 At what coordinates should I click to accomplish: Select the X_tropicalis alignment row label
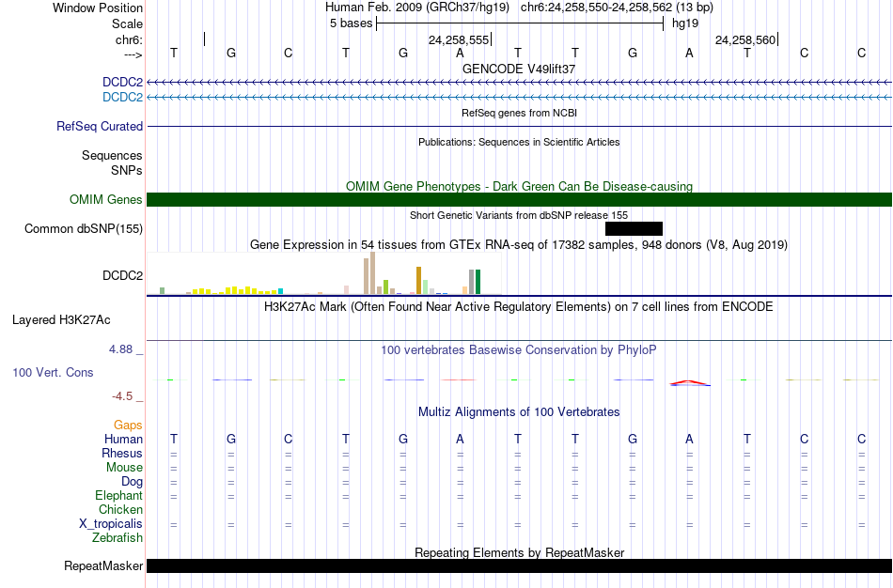tap(111, 524)
